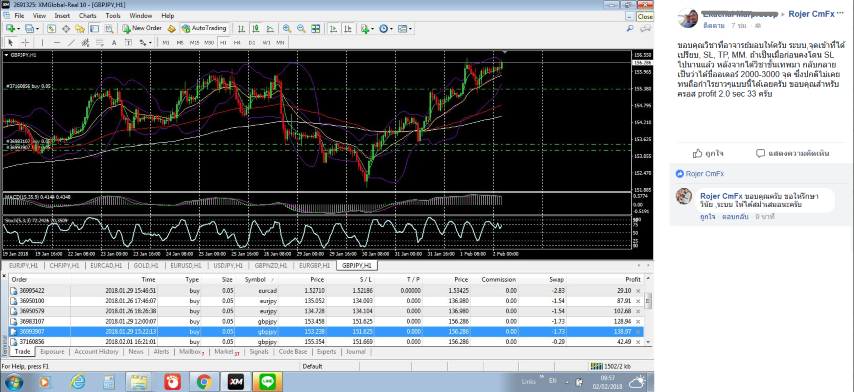Select the Draw Text (A) tool

tap(114, 42)
